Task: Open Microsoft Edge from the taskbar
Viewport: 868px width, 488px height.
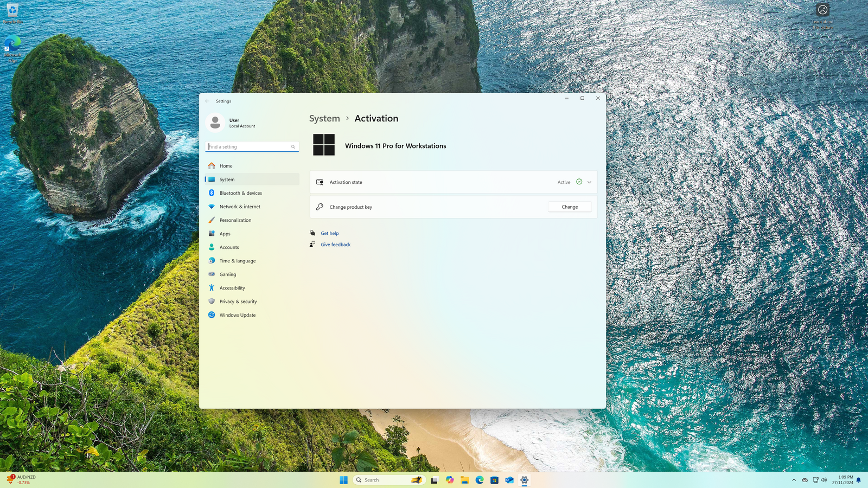Action: 480,480
